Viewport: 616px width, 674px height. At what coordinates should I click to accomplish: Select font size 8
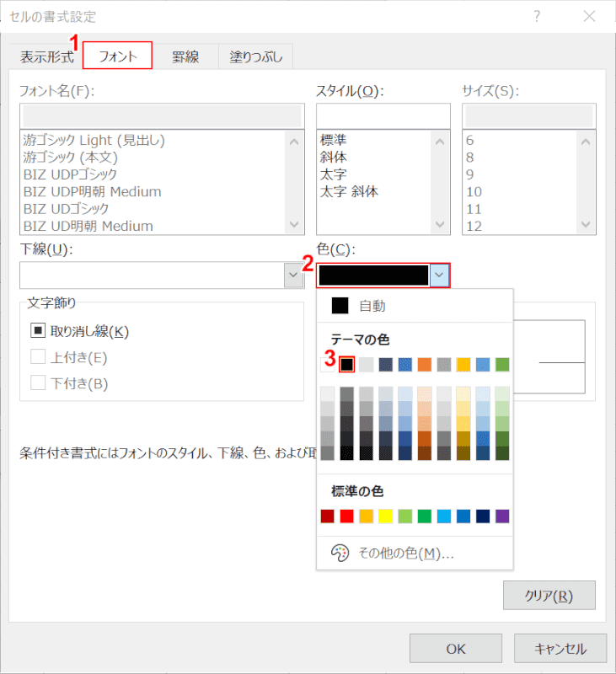[x=470, y=158]
